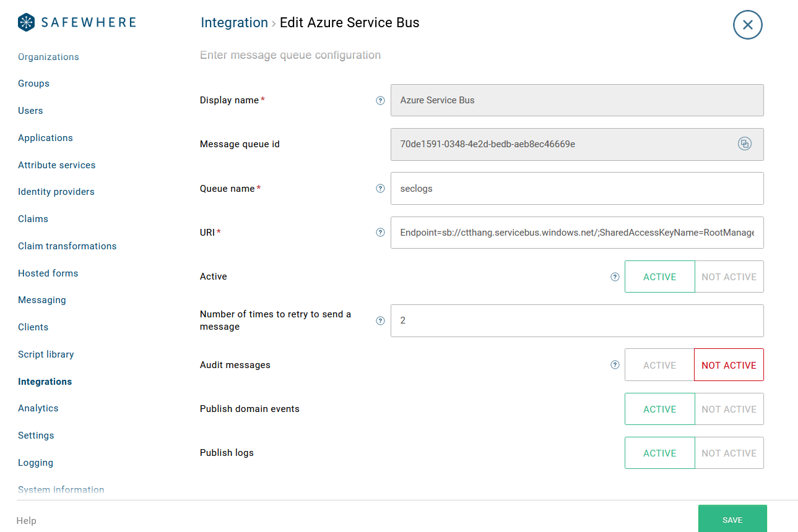The image size is (798, 532).
Task: Show Audit messages help tooltip
Action: click(615, 365)
